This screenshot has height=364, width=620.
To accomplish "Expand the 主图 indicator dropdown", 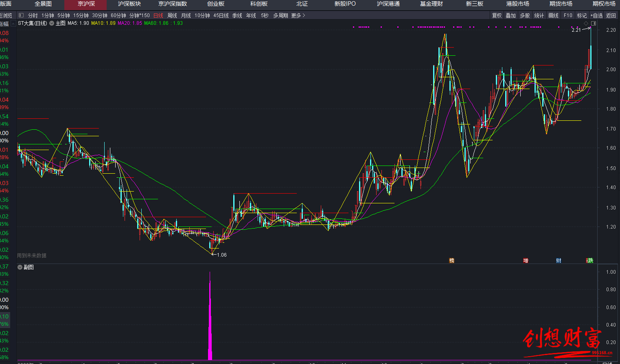I will (52, 23).
